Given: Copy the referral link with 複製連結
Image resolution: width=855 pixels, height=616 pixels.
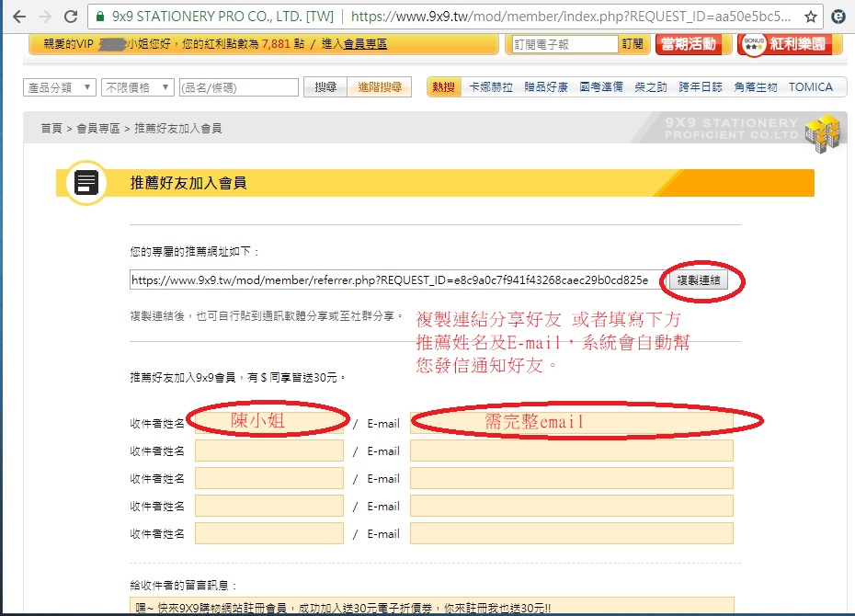Looking at the screenshot, I should pyautogui.click(x=699, y=280).
